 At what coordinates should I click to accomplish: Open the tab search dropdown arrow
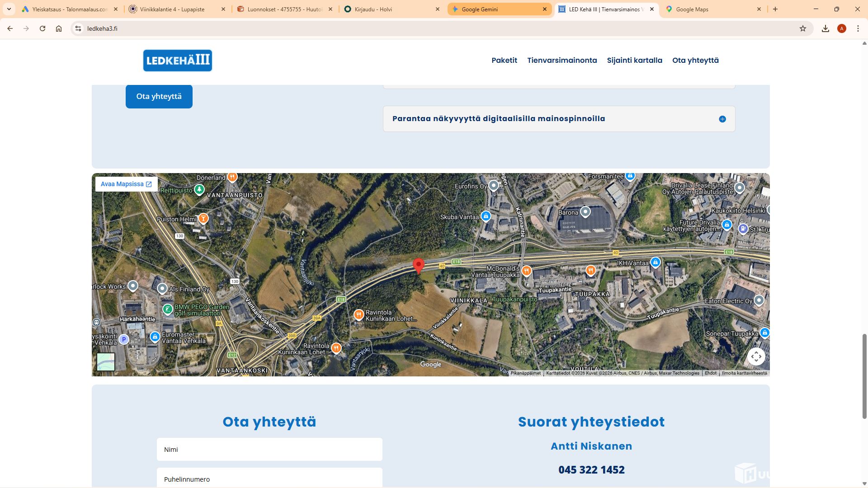point(9,9)
